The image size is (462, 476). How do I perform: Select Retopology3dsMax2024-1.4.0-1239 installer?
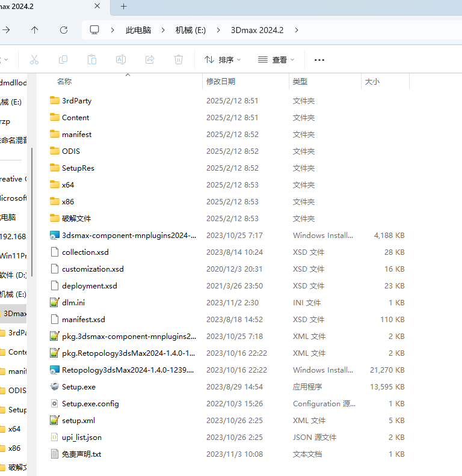122,370
